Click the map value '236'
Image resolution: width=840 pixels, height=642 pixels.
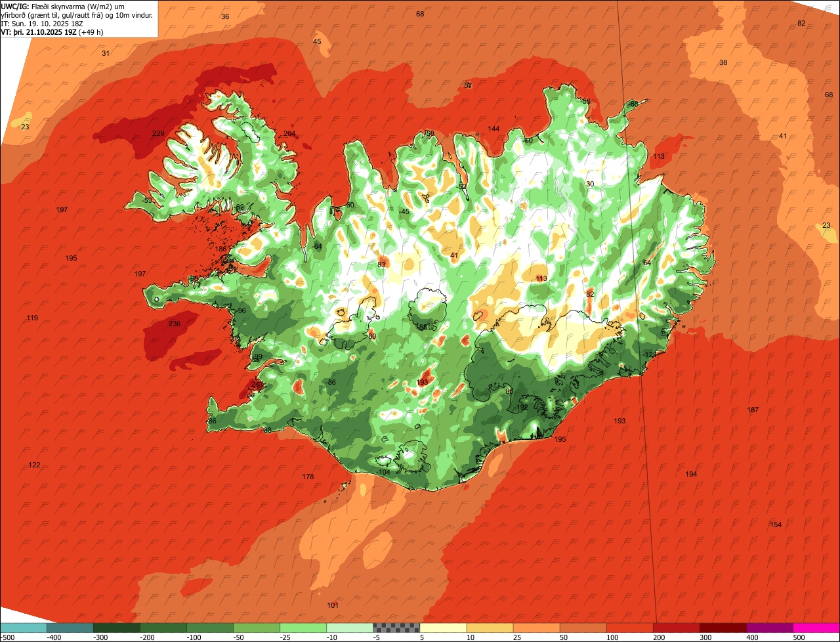(174, 324)
